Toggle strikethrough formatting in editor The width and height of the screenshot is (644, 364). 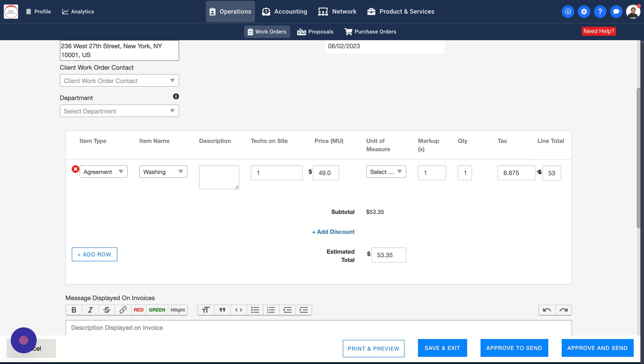(x=107, y=310)
